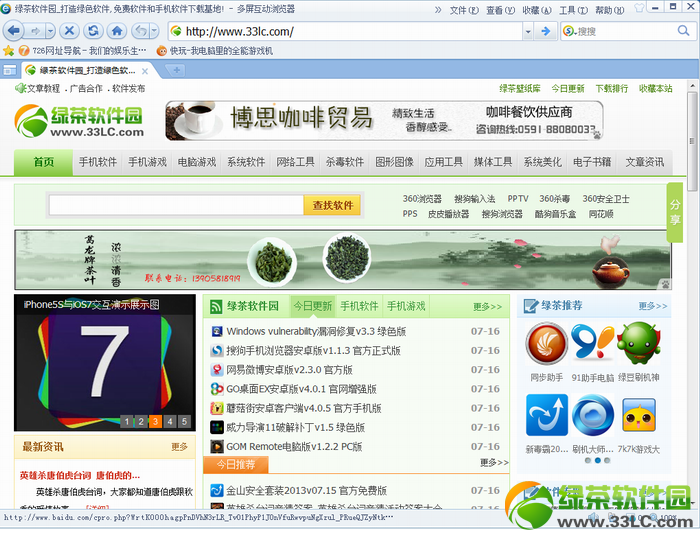Switch to the 手机游戏 tab

(406, 306)
